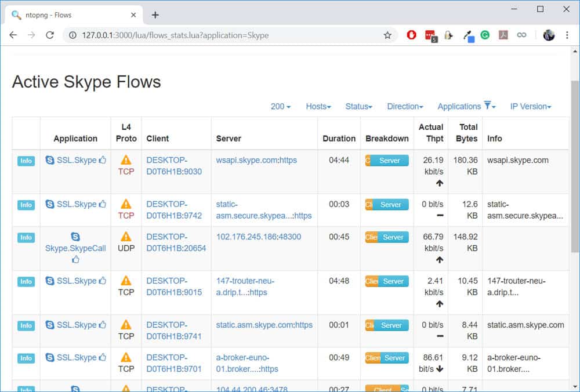The height and width of the screenshot is (392, 580).
Task: Click the thumbs-up icon in the DESKTOP-D0T6H1B:9742 row
Action: [x=103, y=204]
